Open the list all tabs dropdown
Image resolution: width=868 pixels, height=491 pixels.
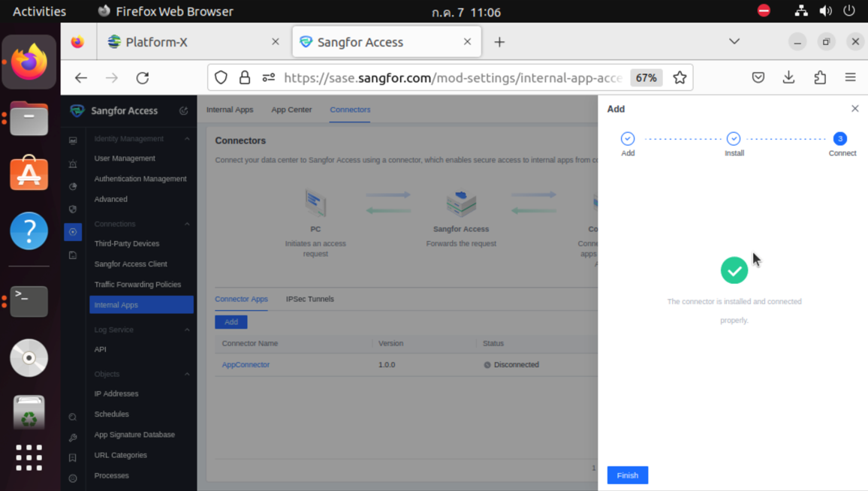[x=734, y=41]
